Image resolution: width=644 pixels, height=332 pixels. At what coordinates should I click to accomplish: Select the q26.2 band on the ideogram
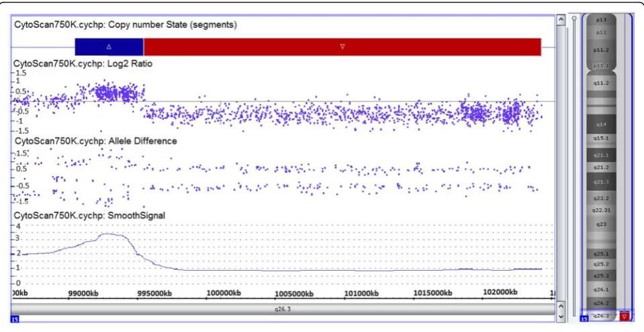point(601,303)
